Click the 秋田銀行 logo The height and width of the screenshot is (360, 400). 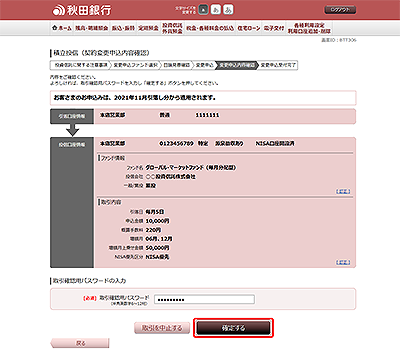pyautogui.click(x=82, y=10)
